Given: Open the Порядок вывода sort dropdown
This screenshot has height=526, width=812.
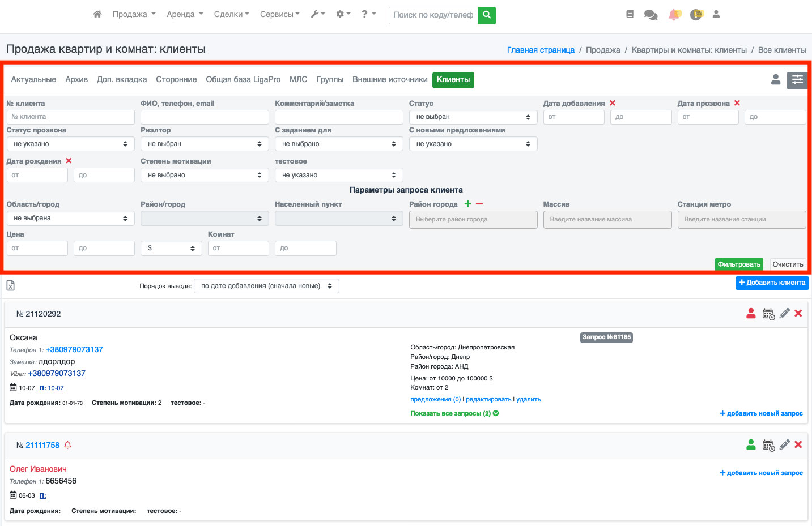Looking at the screenshot, I should point(266,286).
